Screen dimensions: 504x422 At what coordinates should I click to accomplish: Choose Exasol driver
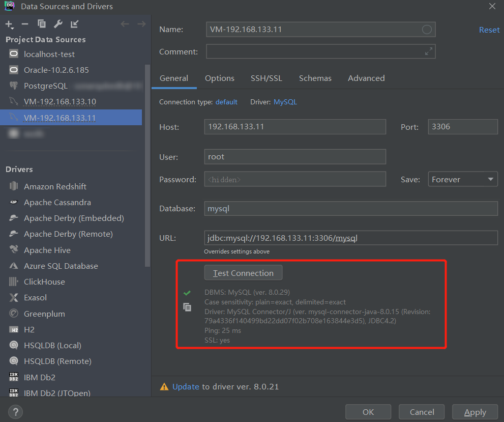coord(71,297)
